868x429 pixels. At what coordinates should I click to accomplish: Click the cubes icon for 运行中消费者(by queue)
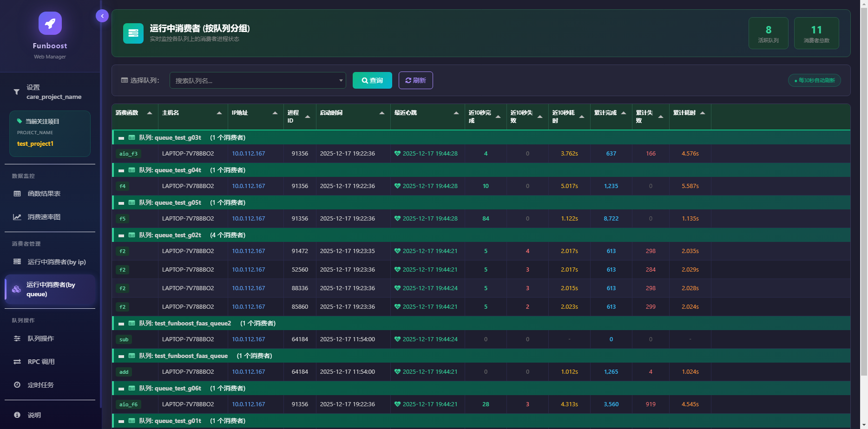[16, 289]
